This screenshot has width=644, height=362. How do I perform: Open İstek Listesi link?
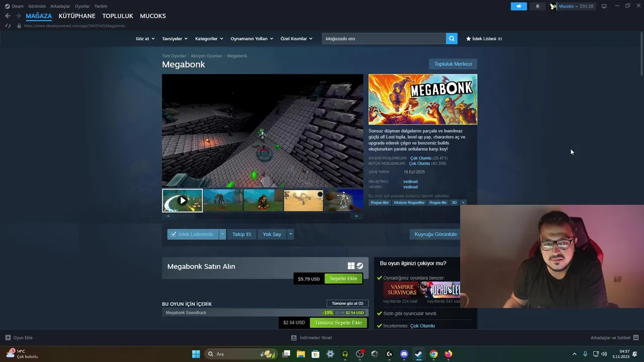click(484, 39)
